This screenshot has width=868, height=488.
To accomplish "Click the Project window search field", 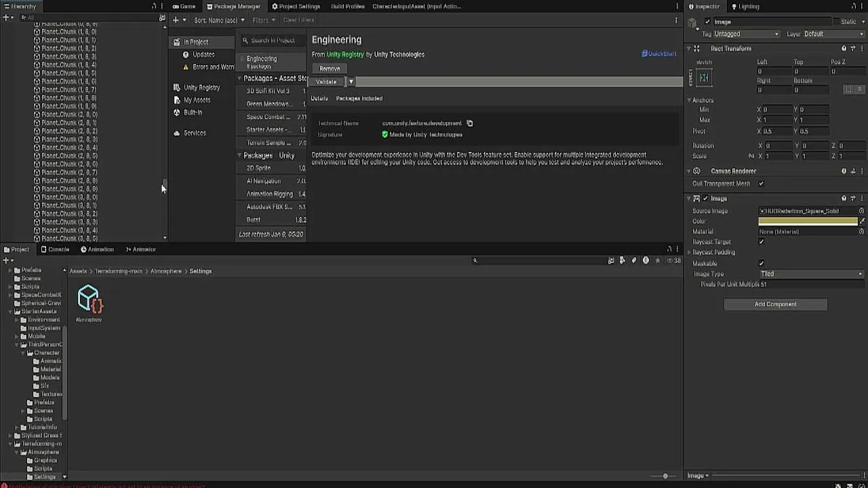I will pos(539,260).
